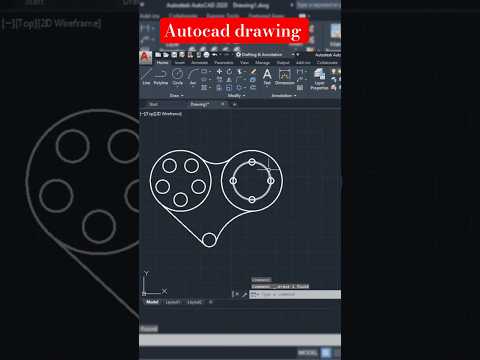
Task: Select the Fillet tool
Action: click(x=239, y=80)
